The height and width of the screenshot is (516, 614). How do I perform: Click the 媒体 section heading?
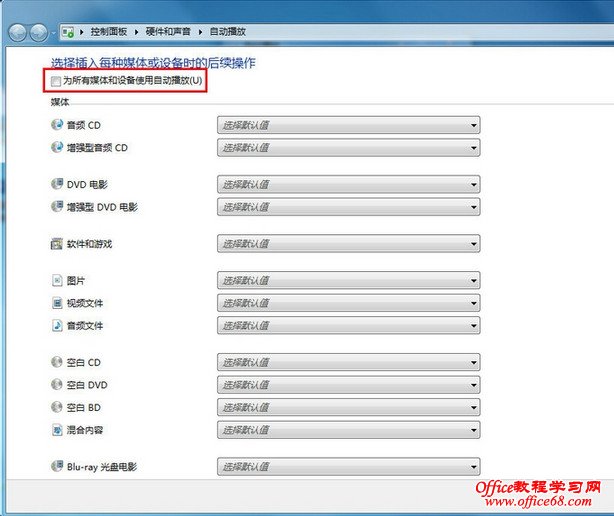[60, 102]
